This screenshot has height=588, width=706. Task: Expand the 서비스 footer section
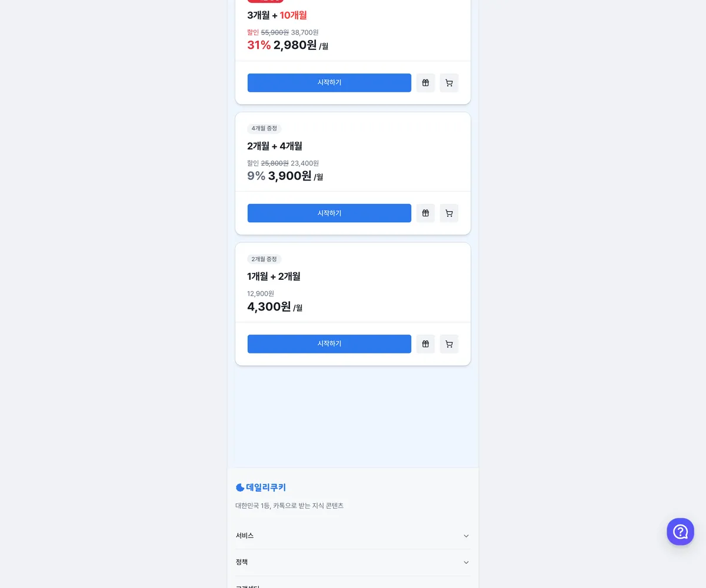353,536
